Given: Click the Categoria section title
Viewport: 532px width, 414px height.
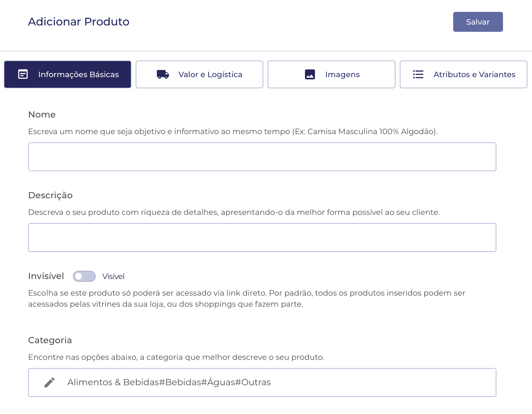Looking at the screenshot, I should click(50, 340).
